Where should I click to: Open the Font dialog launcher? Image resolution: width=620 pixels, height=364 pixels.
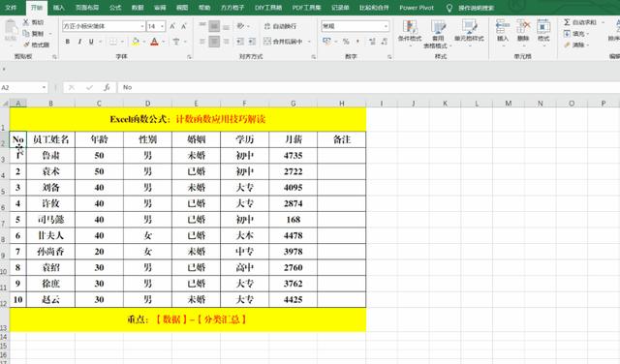(189, 57)
